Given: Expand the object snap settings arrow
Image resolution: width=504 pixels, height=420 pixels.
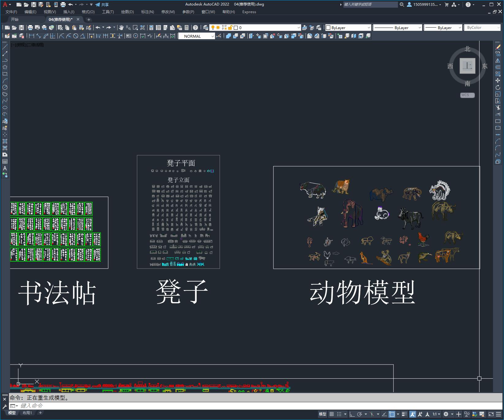Looking at the screenshot, I should click(x=398, y=414).
